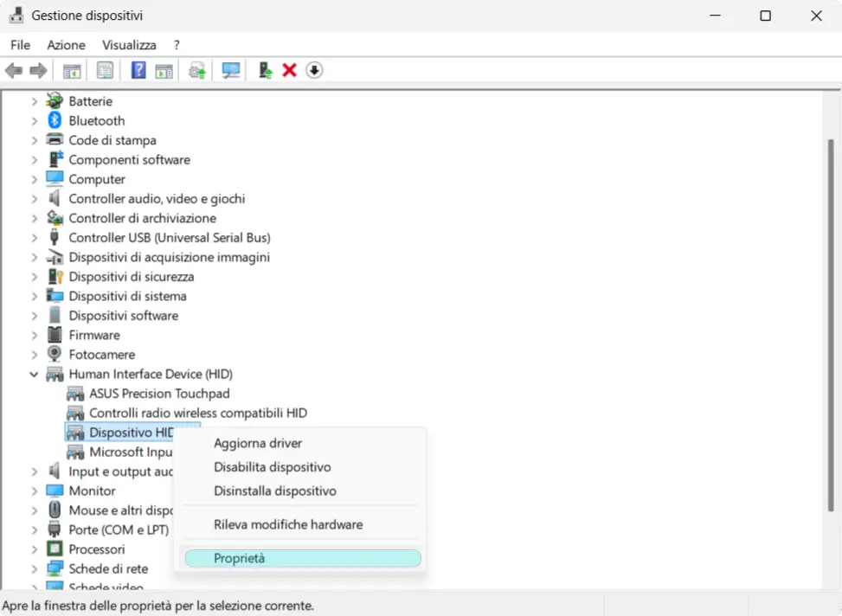842x616 pixels.
Task: Select Aggiorna driver context menu entry
Action: [257, 442]
